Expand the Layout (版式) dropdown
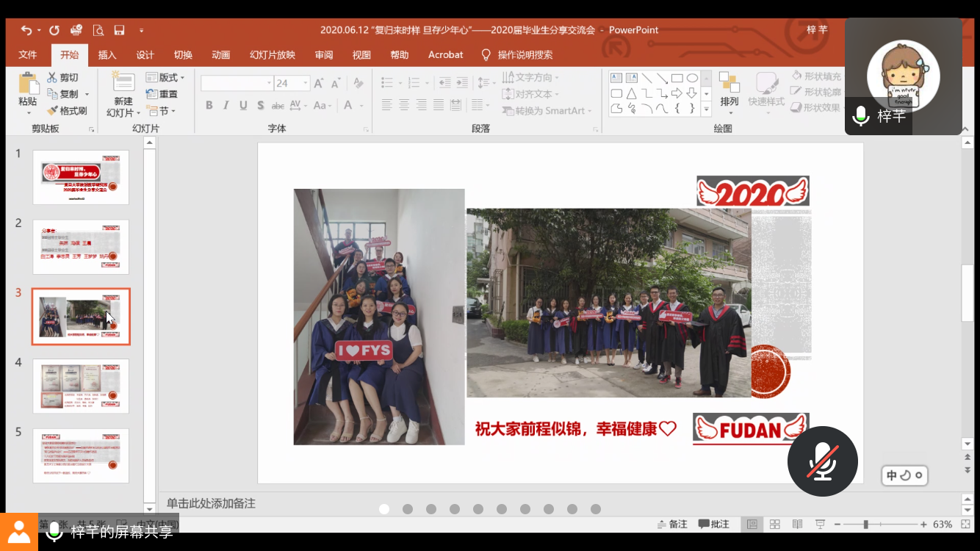Viewport: 980px width, 551px height. [x=166, y=78]
